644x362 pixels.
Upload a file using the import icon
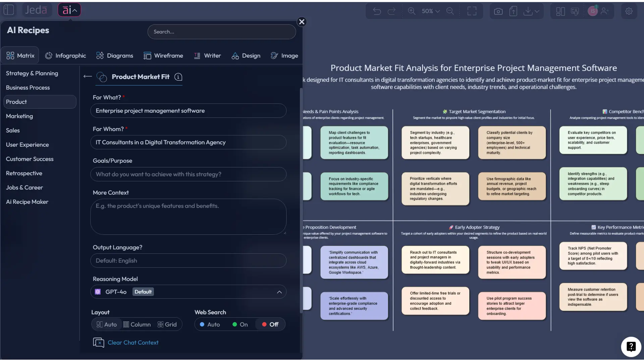pyautogui.click(x=514, y=11)
